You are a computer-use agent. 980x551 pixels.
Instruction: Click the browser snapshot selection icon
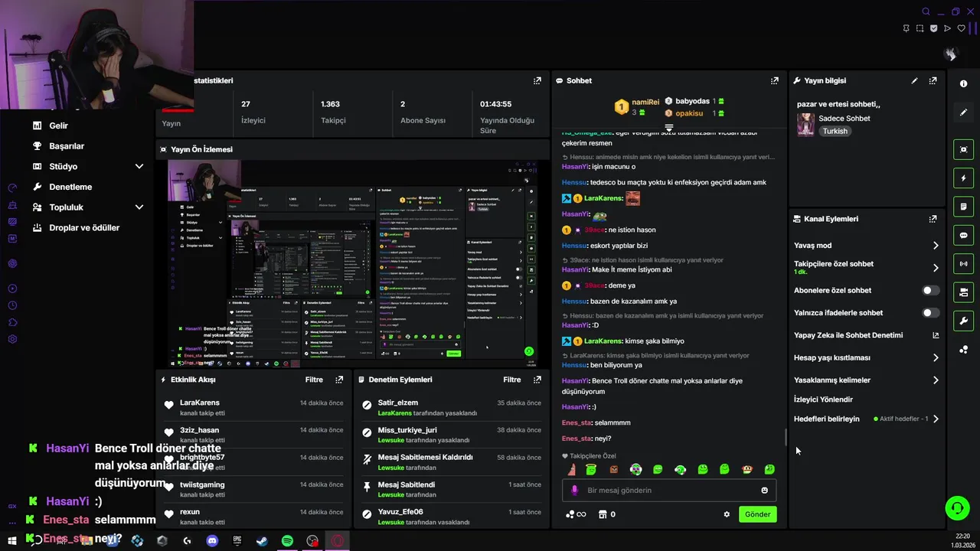920,28
